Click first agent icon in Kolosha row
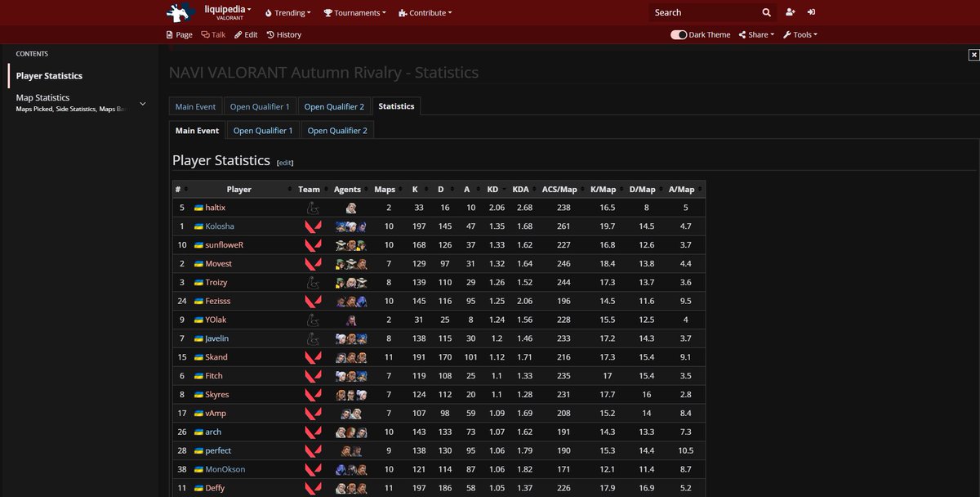Screen dimensions: 980x497 pyautogui.click(x=341, y=226)
